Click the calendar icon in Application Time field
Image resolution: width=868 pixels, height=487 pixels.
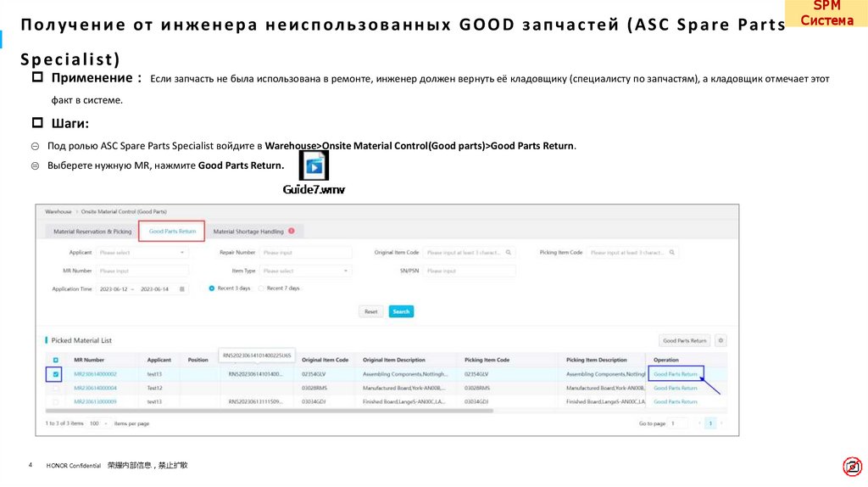tap(181, 289)
